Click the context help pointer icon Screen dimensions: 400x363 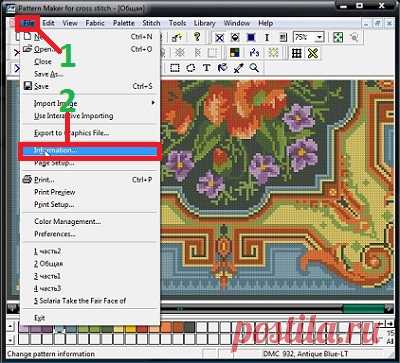click(x=177, y=37)
